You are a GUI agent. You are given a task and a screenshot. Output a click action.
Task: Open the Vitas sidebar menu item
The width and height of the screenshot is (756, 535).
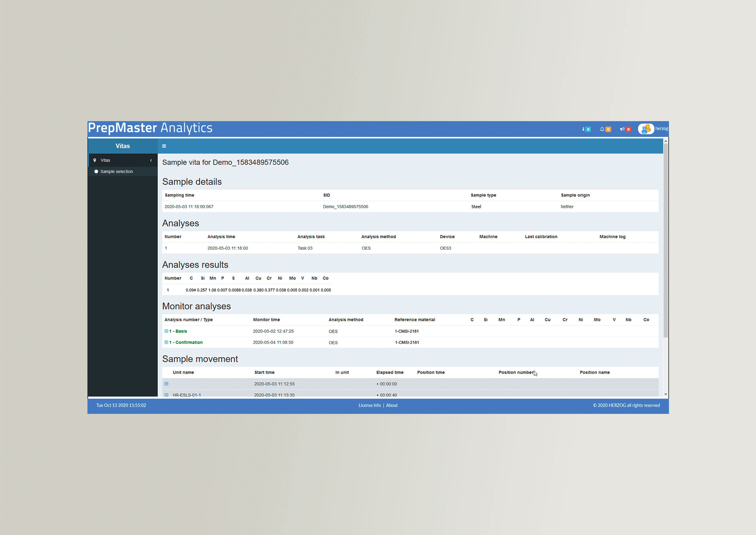click(123, 160)
